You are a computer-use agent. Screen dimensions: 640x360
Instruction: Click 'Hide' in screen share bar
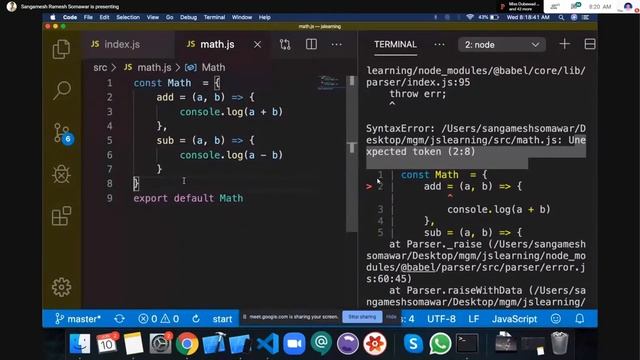click(391, 317)
